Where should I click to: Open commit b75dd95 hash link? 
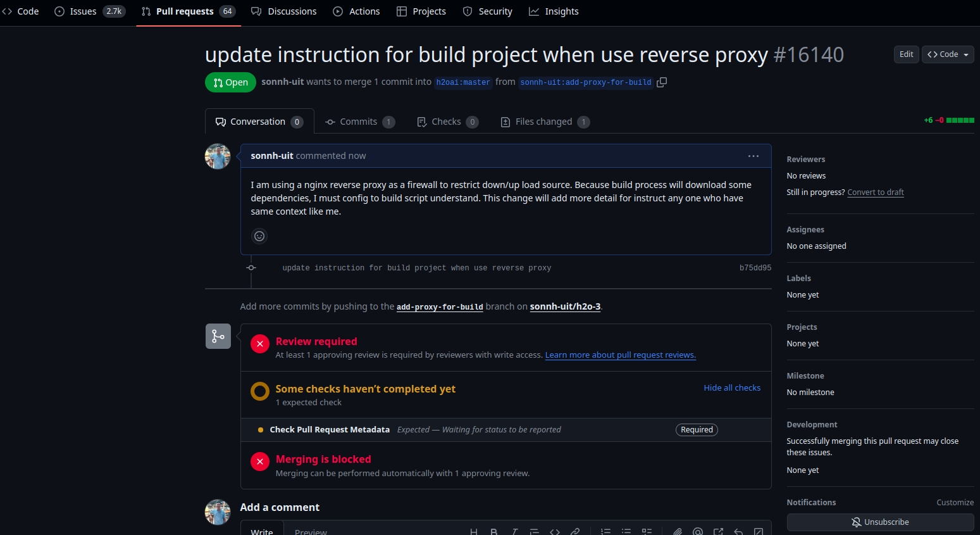click(755, 268)
